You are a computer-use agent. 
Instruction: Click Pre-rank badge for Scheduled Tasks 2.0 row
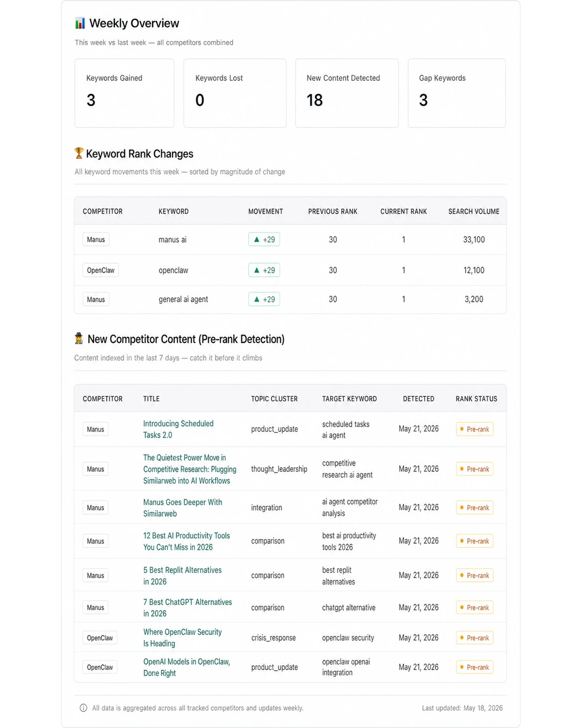tap(475, 429)
